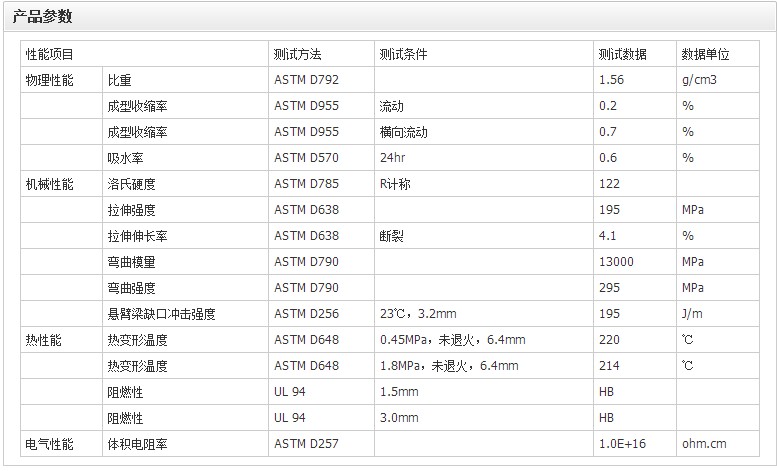Click the 性能项目 column header
Screen dimensions: 777x471
(49, 54)
